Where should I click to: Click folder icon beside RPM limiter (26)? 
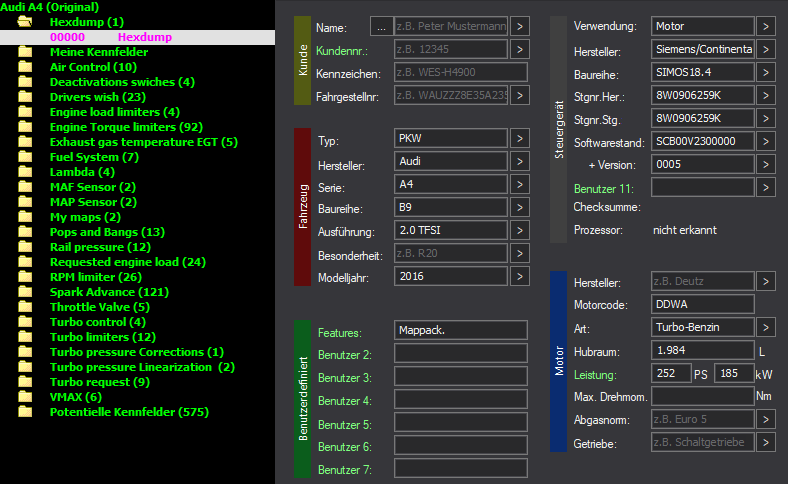[x=25, y=276]
